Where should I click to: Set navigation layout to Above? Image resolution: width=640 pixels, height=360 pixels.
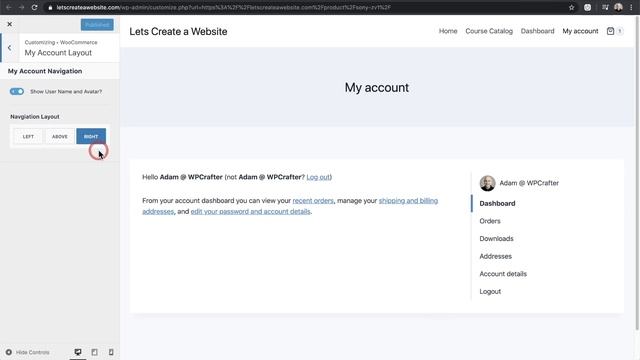[60, 136]
